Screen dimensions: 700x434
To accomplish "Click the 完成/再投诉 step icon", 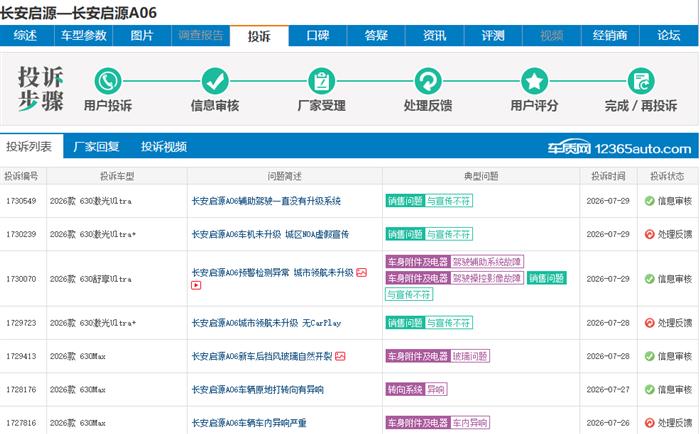I will point(641,81).
